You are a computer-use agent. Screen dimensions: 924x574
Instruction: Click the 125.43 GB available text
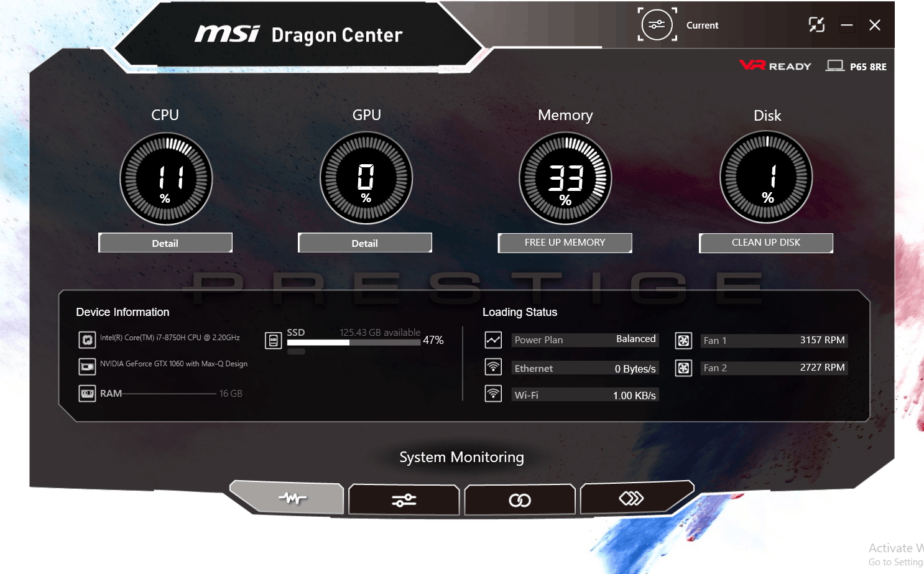click(380, 333)
